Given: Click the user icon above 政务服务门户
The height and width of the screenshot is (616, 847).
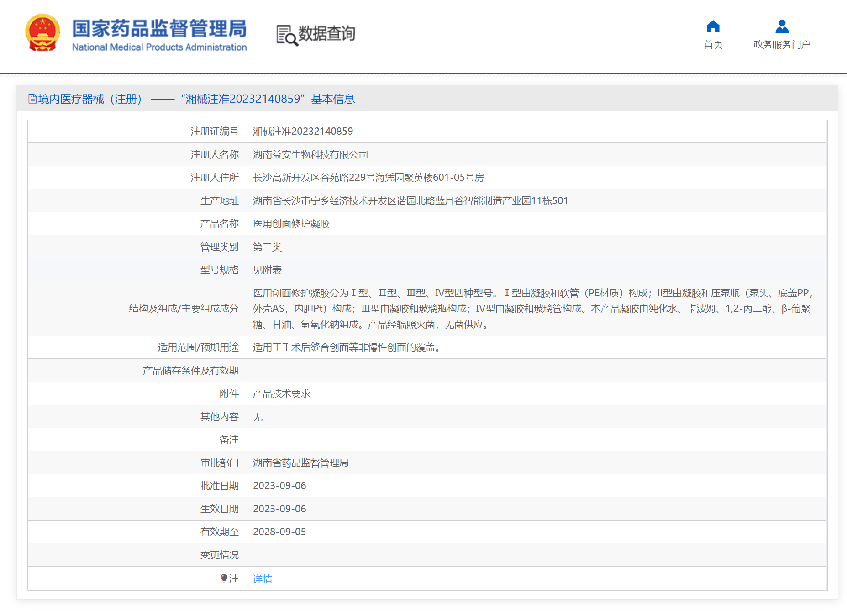Looking at the screenshot, I should point(782,26).
